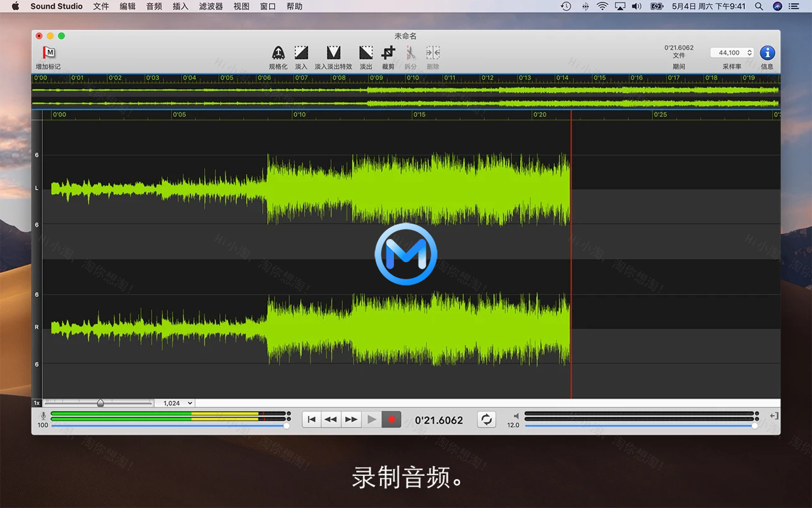Toggle the output speaker volume icon
The width and height of the screenshot is (812, 508).
coord(516,415)
